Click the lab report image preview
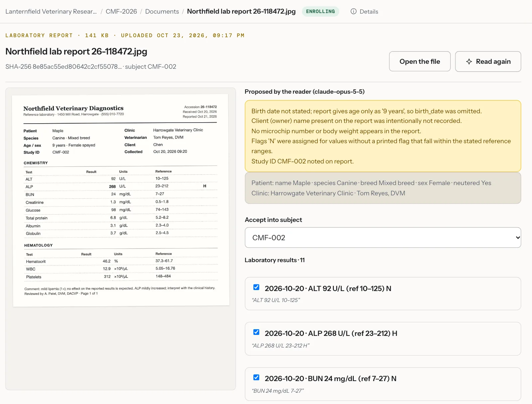This screenshot has width=532, height=404. 121,200
